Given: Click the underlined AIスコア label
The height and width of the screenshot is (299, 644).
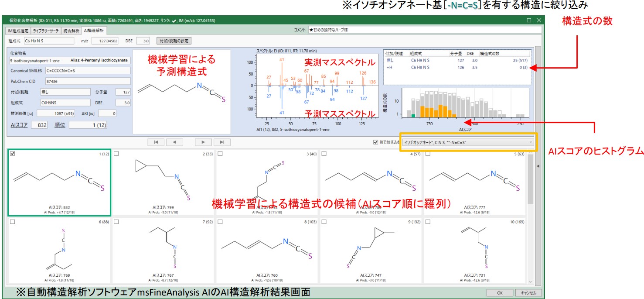Looking at the screenshot, I should 19,125.
